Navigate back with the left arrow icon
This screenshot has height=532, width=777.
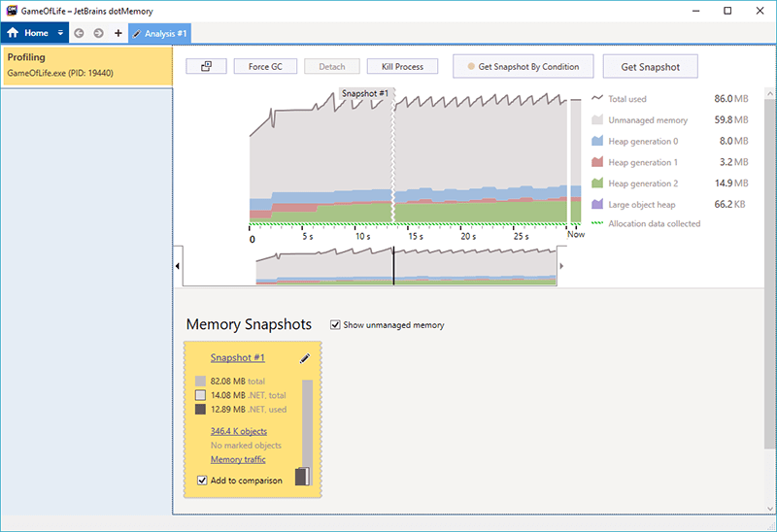coord(79,33)
